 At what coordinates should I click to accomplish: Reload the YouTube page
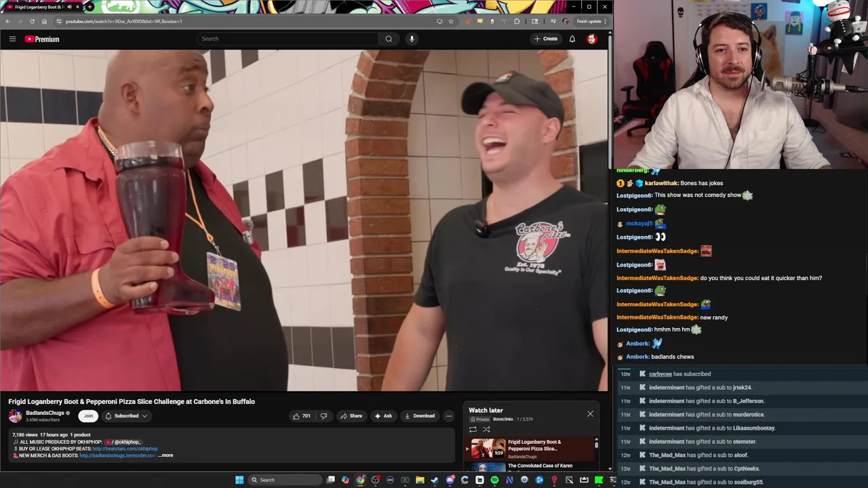(32, 21)
